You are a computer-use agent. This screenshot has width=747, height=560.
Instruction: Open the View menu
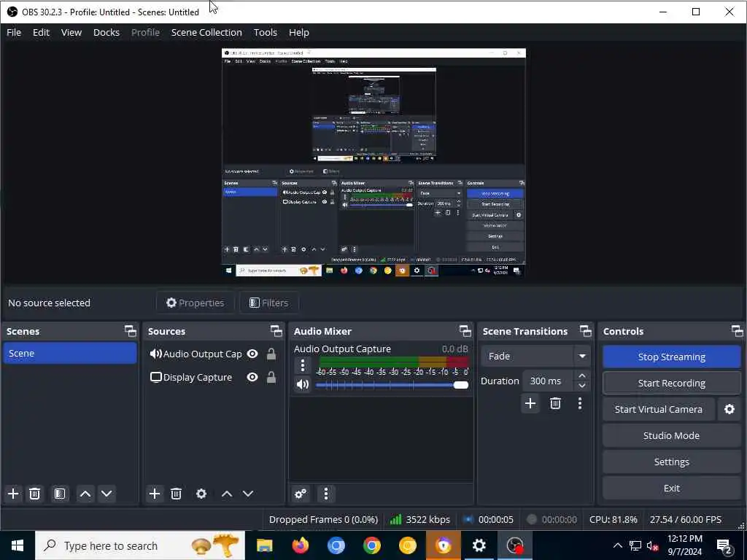click(71, 32)
